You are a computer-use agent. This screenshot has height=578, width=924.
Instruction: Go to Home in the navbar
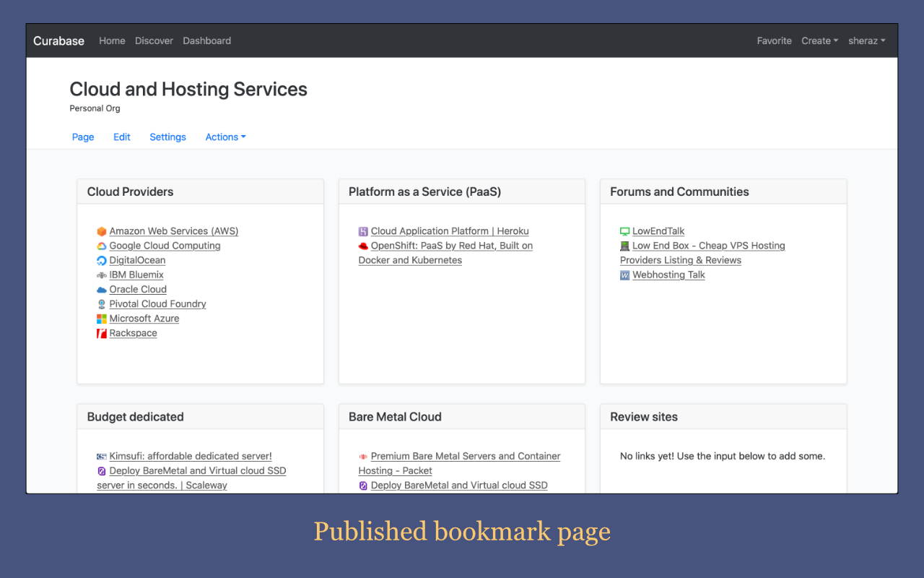tap(112, 41)
